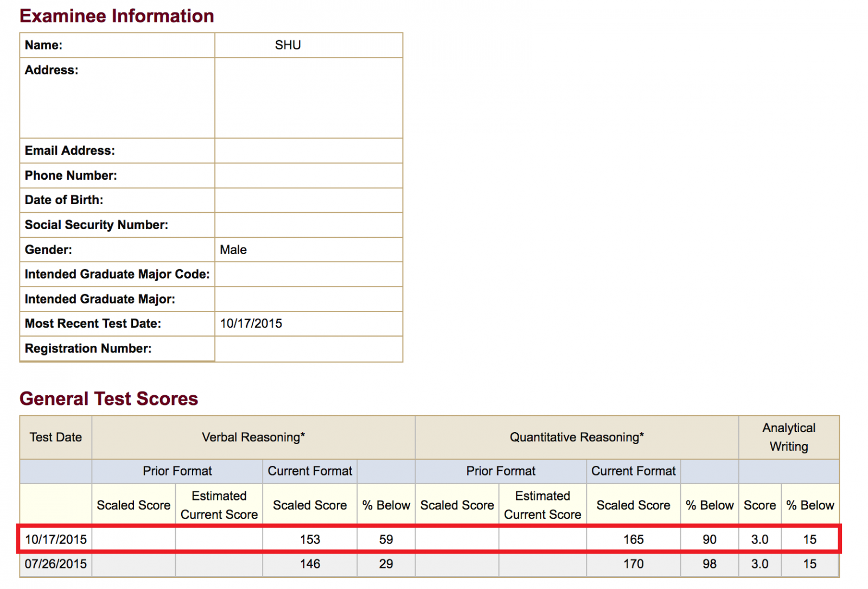Select the verbal percent below value 59
This screenshot has height=589, width=868.
386,540
